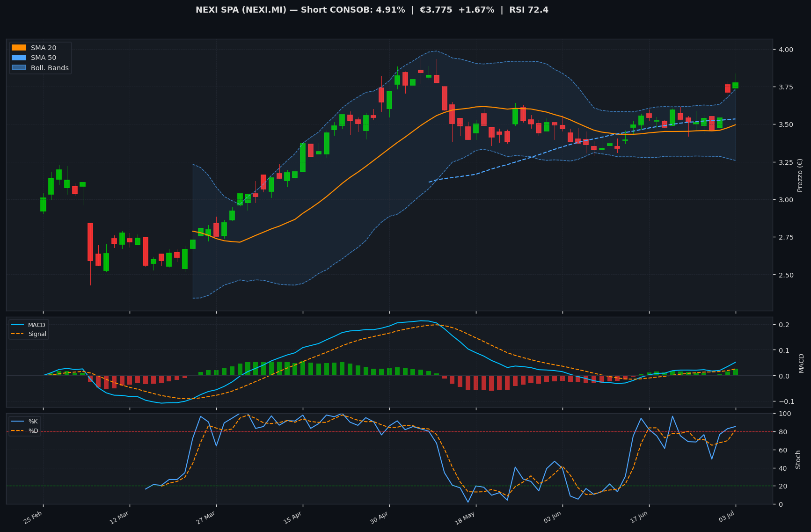Image resolution: width=811 pixels, height=532 pixels.
Task: Select the "SMA 20" legend label
Action: (44, 48)
